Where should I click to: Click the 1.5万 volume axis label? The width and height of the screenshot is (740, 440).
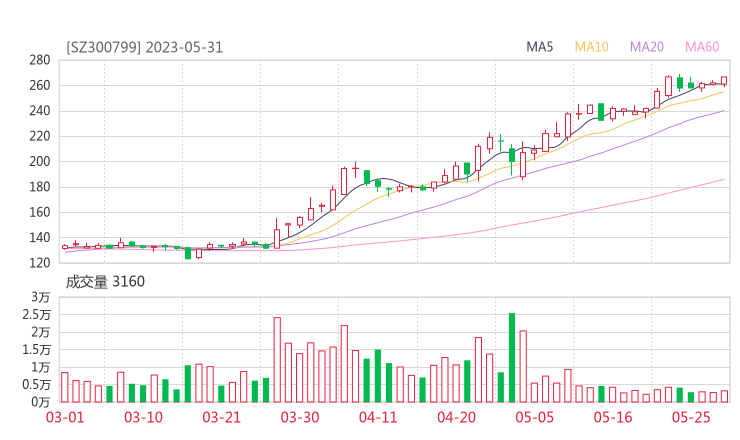pyautogui.click(x=36, y=349)
